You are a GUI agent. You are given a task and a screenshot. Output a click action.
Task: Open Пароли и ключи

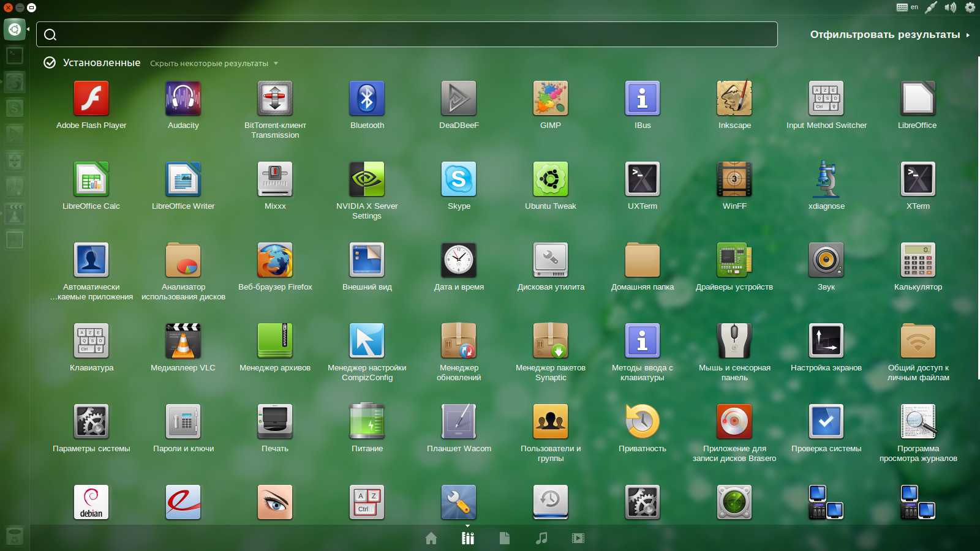183,422
